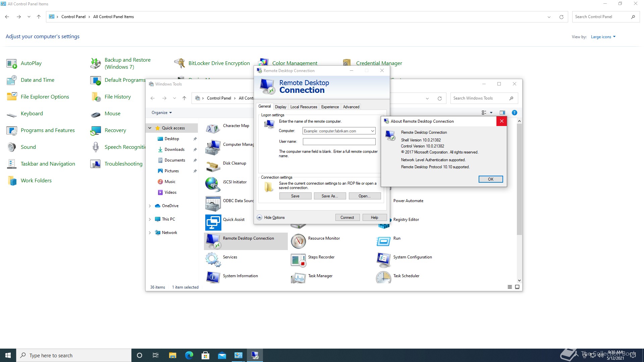Open the Disk Cleanup icon
This screenshot has width=644, height=362.
coord(213,166)
